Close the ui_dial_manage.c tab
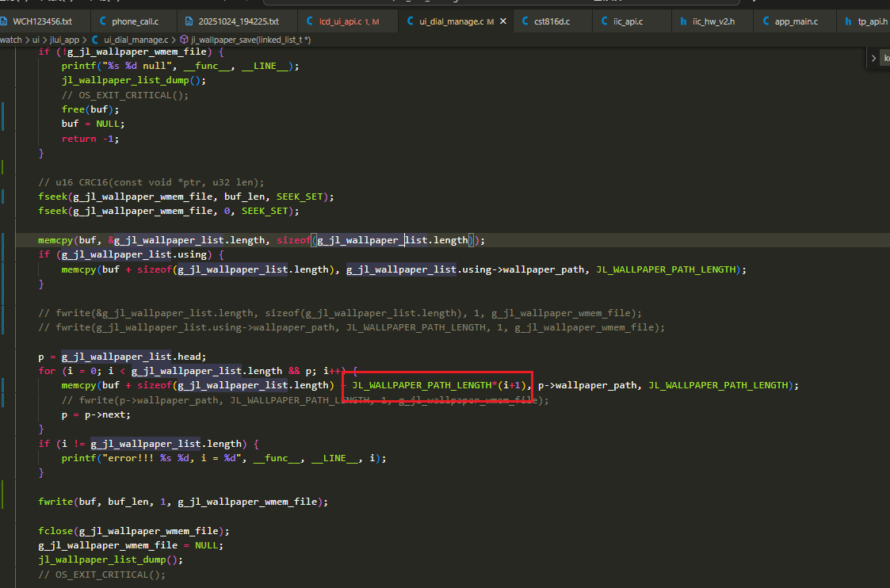 tap(503, 21)
